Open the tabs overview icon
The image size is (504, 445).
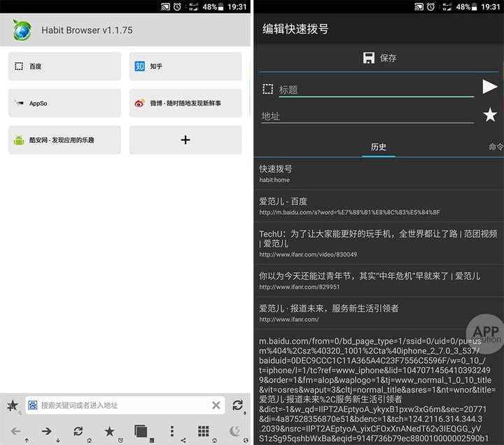(141, 431)
